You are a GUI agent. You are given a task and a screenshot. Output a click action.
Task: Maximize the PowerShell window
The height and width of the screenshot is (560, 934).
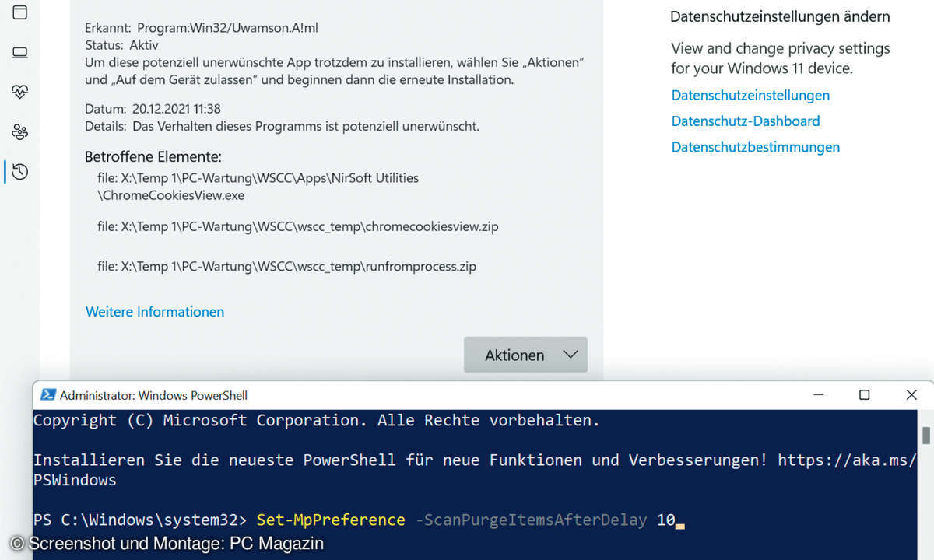[864, 395]
